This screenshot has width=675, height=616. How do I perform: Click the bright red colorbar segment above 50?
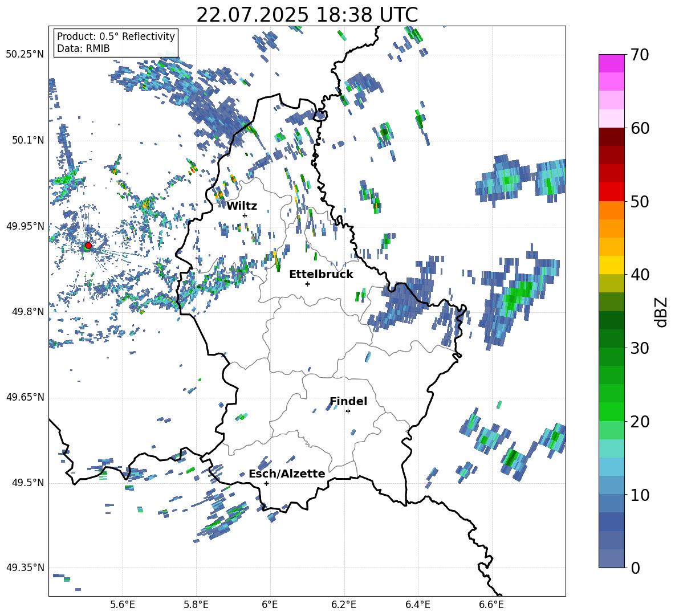coord(611,192)
